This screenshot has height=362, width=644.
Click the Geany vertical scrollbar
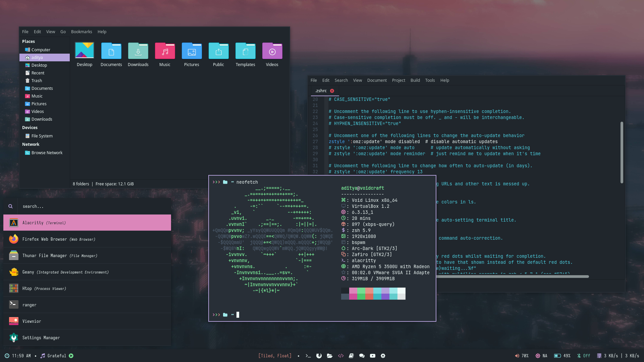pos(622,153)
